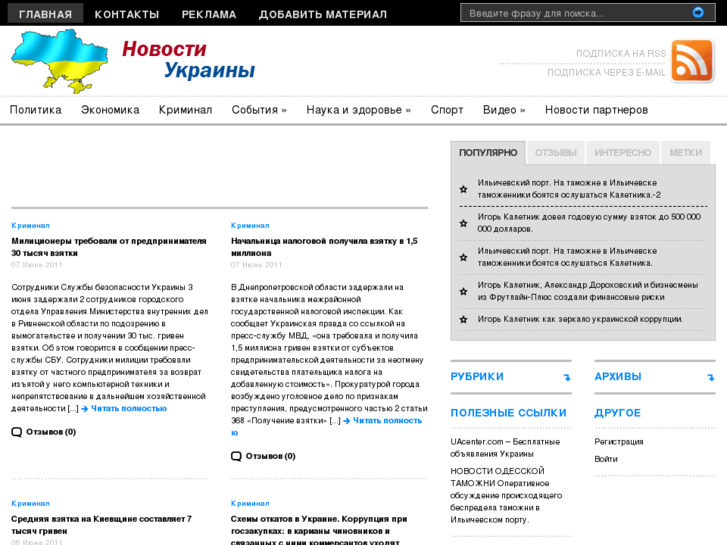Expand the Архивы section arrow

point(711,377)
